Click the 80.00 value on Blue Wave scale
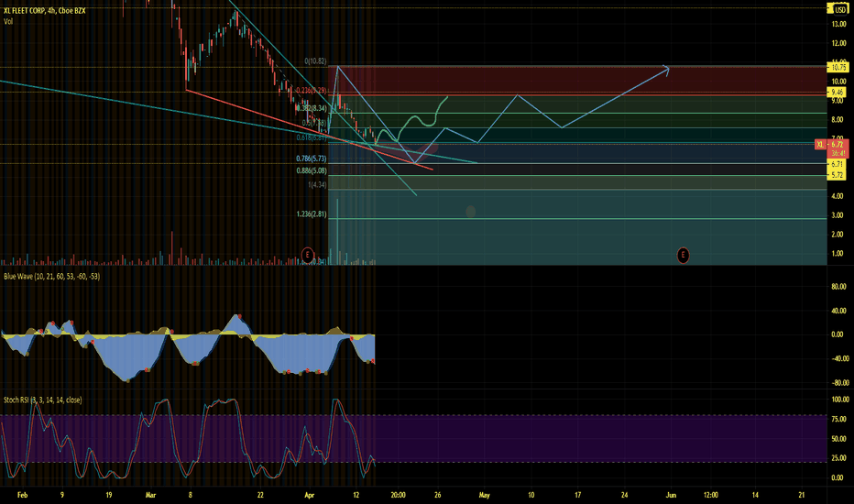854x504 pixels. [838, 287]
